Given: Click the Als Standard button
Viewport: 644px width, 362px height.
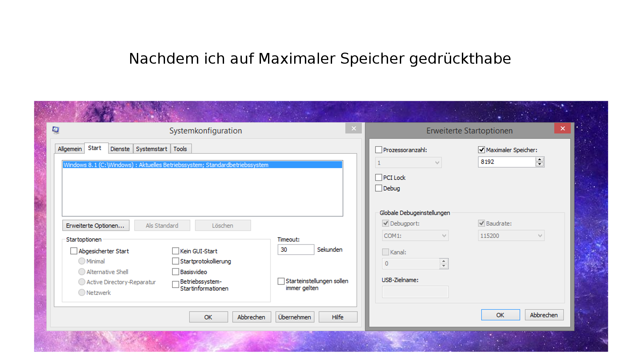Looking at the screenshot, I should pyautogui.click(x=162, y=226).
